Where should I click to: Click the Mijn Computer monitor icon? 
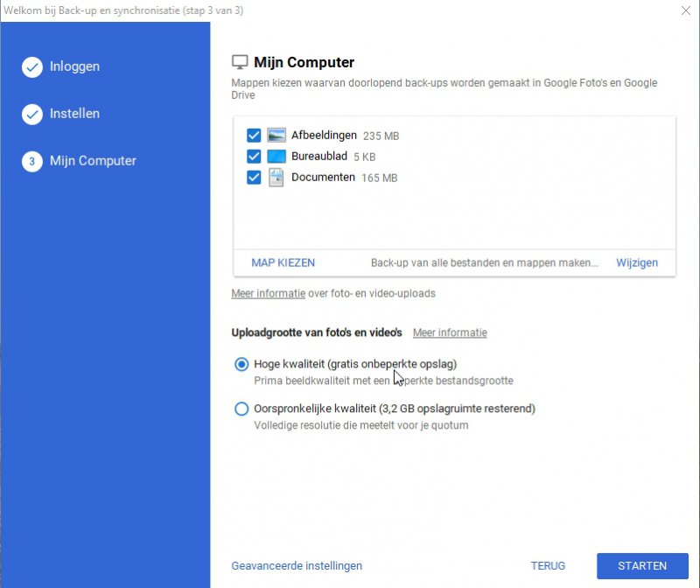pyautogui.click(x=240, y=62)
